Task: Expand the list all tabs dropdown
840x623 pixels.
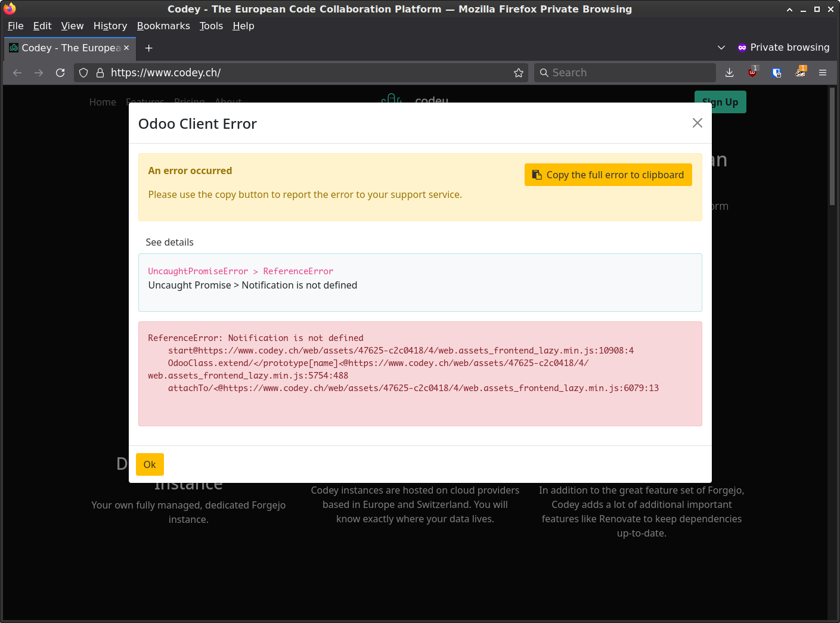Action: pos(721,48)
